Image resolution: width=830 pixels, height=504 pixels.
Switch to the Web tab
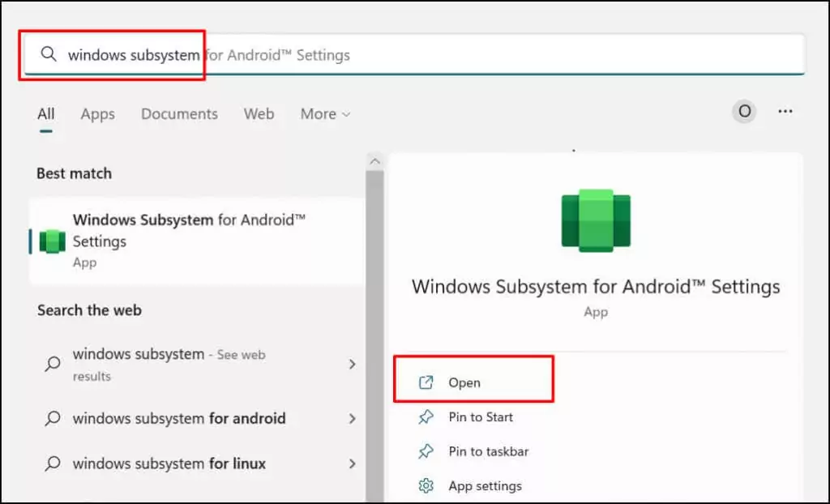259,113
